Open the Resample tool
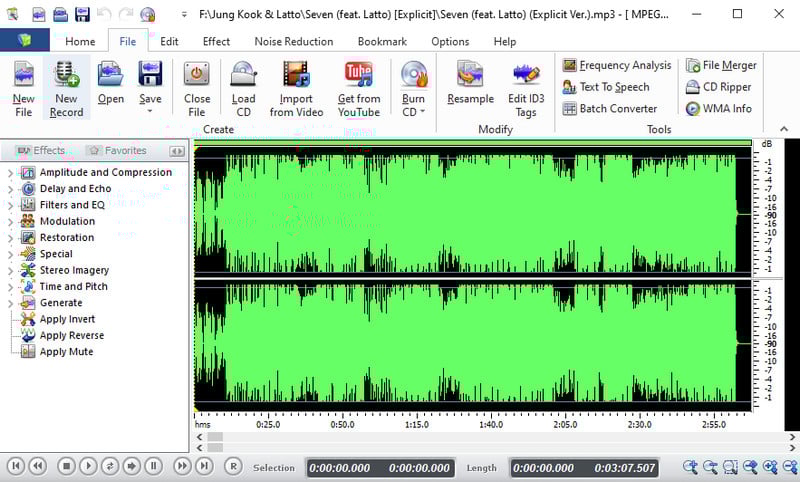The width and height of the screenshot is (800, 482). coord(470,83)
